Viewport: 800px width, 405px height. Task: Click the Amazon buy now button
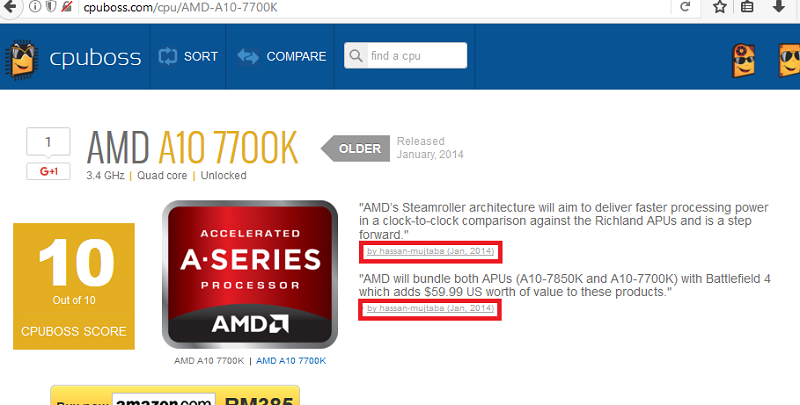[175, 396]
